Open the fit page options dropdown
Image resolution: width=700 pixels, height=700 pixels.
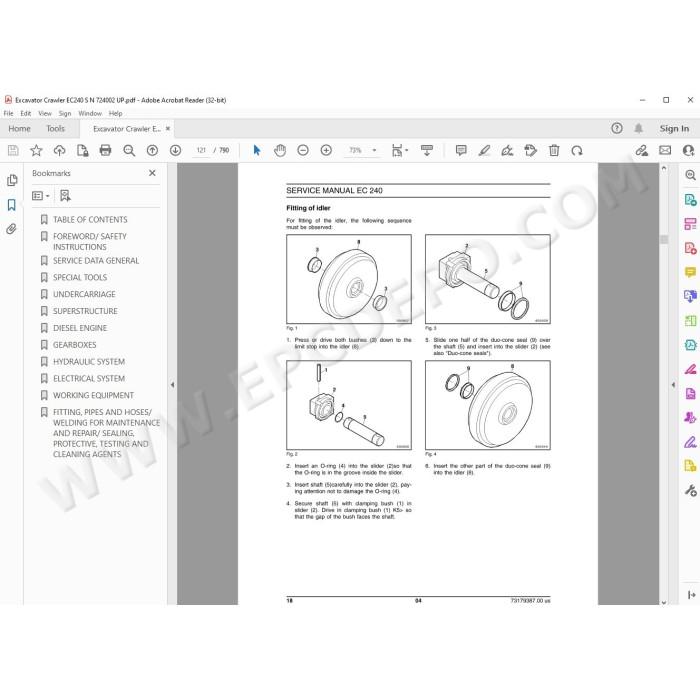click(399, 150)
